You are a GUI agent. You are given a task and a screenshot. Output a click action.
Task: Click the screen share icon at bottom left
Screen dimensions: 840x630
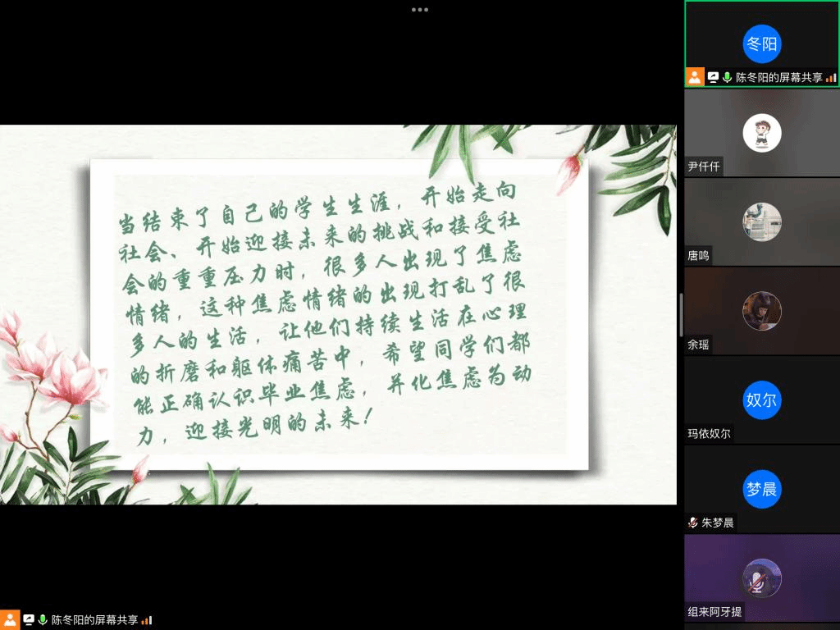point(29,620)
